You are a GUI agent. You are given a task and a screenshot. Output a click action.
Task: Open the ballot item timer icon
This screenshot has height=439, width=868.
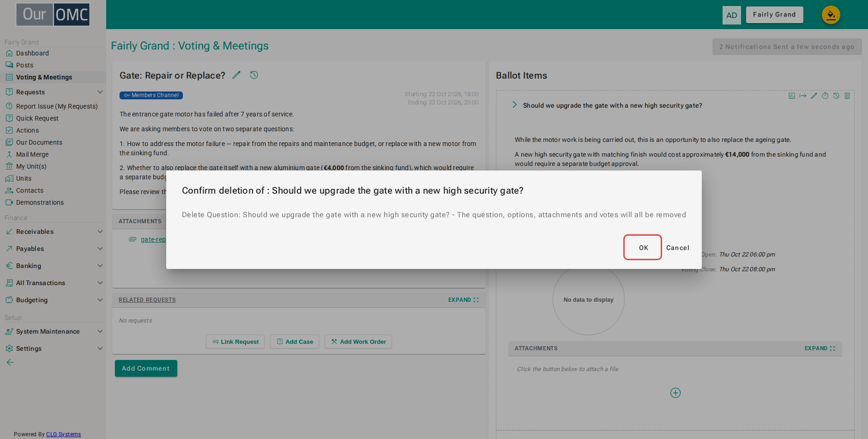[x=825, y=96]
